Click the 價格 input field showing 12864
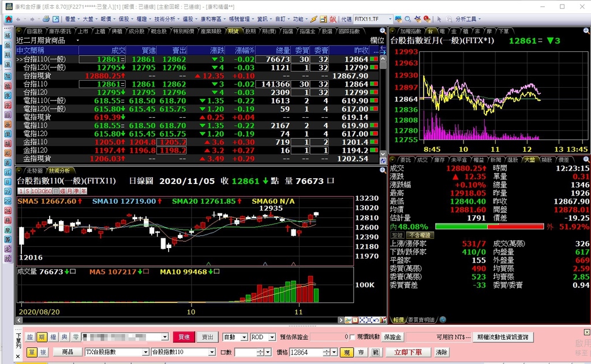This screenshot has height=364, width=591. 306,352
